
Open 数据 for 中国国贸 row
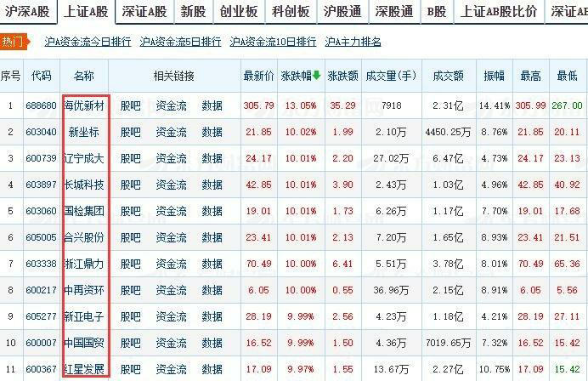212,343
